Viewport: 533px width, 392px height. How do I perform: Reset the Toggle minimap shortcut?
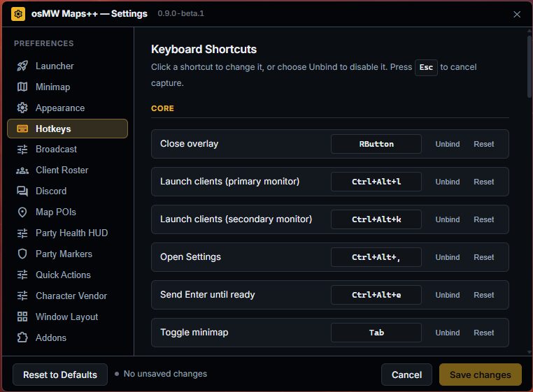484,333
